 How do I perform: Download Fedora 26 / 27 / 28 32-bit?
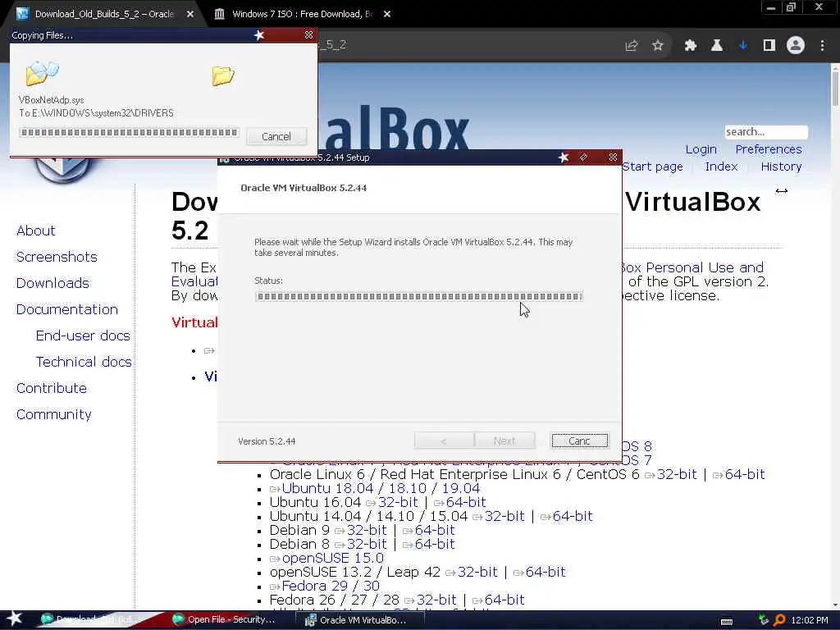click(x=436, y=600)
